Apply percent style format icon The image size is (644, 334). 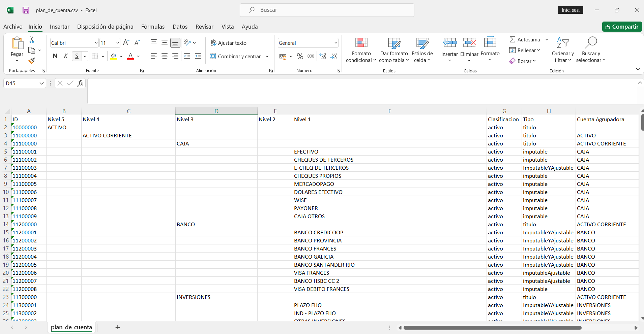point(300,56)
